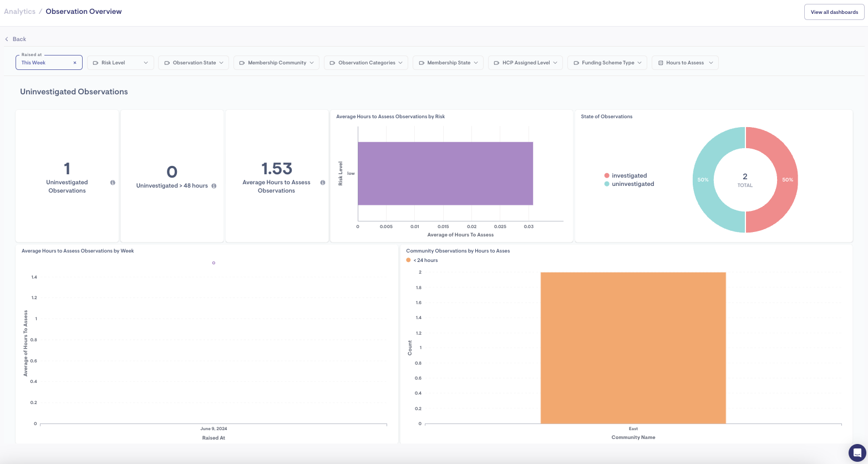Click info icon beside Average Hours to Assess
Image resolution: width=868 pixels, height=464 pixels.
323,183
